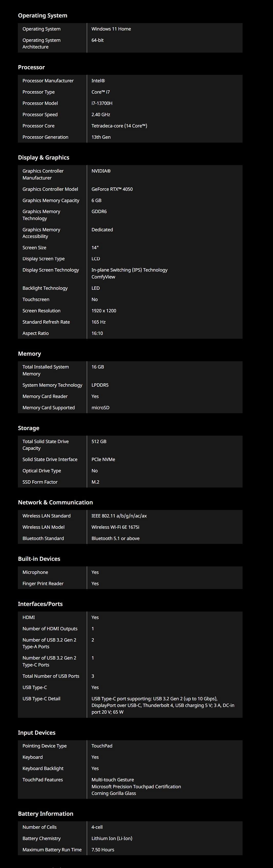
Task: Select the 'LPDDR5' memory technology value
Action: coord(100,385)
